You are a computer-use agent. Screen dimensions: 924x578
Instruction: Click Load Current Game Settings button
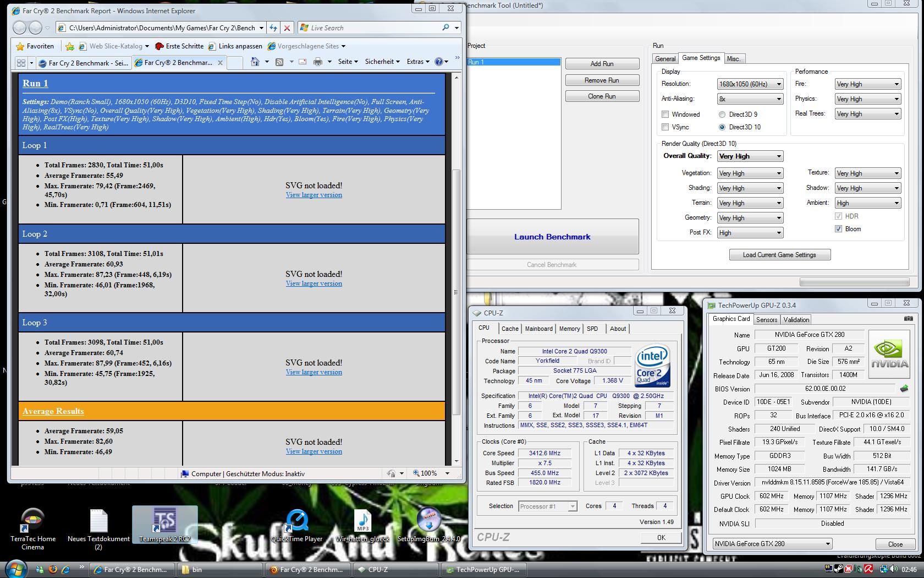779,255
